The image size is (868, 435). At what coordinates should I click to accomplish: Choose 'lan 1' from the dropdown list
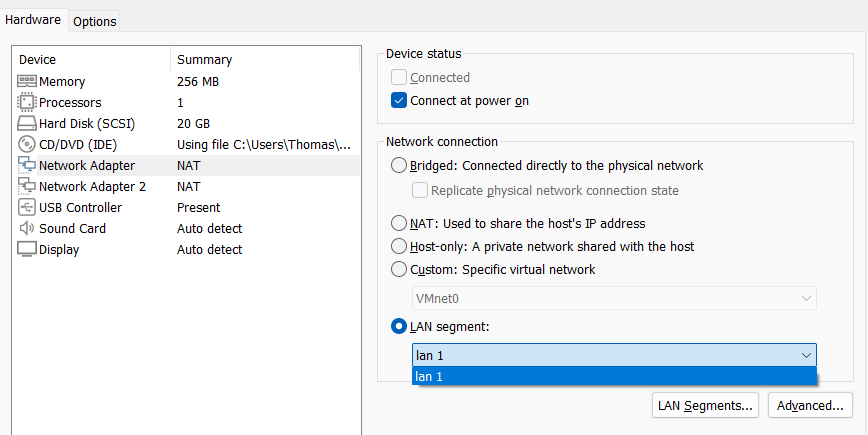pyautogui.click(x=614, y=377)
